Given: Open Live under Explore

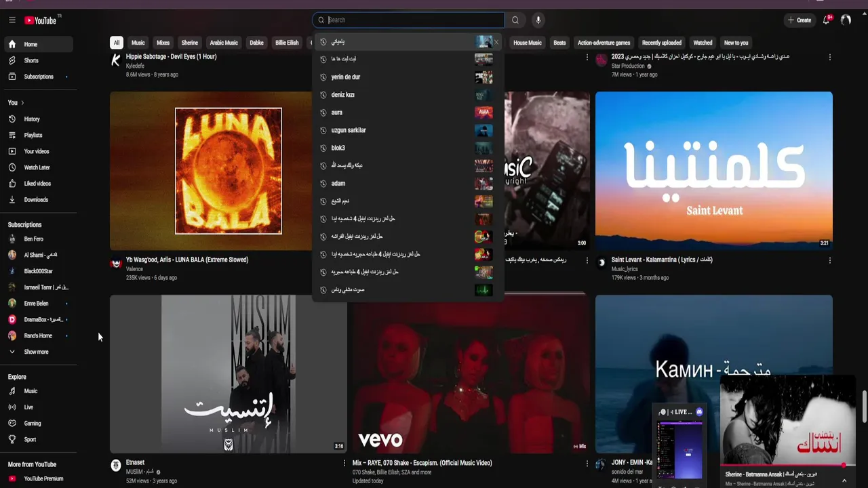Looking at the screenshot, I should click(x=39, y=407).
